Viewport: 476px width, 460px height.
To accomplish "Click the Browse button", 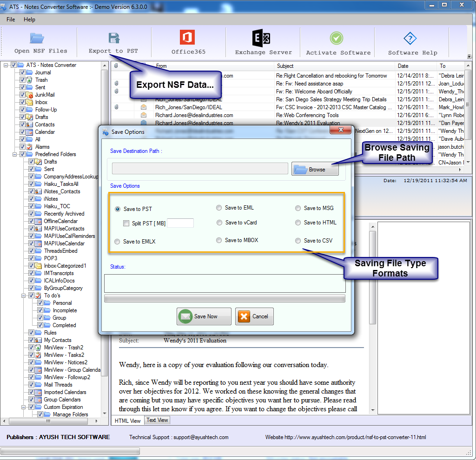I will click(x=315, y=170).
